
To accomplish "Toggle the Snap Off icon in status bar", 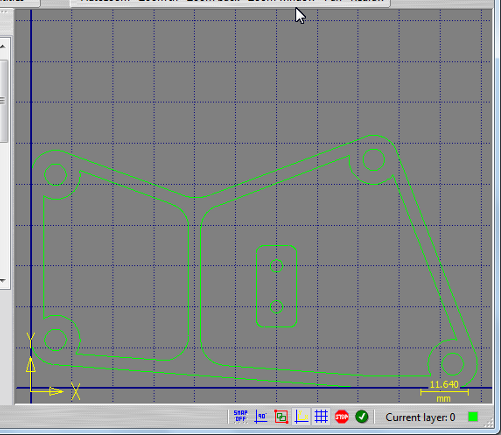I will (241, 417).
